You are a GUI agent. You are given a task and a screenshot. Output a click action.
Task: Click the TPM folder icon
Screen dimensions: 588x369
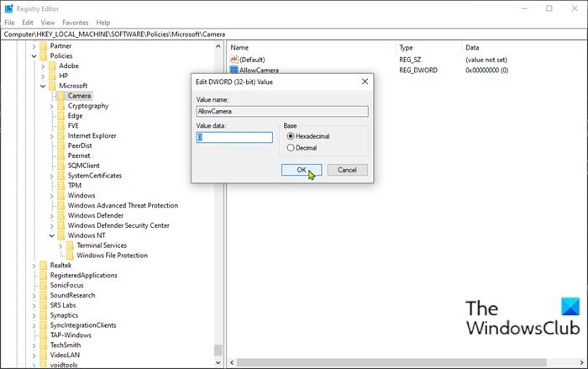coord(61,186)
